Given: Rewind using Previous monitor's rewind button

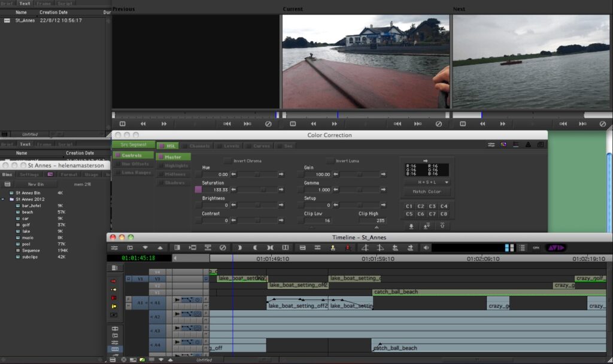Looking at the screenshot, I should 143,124.
